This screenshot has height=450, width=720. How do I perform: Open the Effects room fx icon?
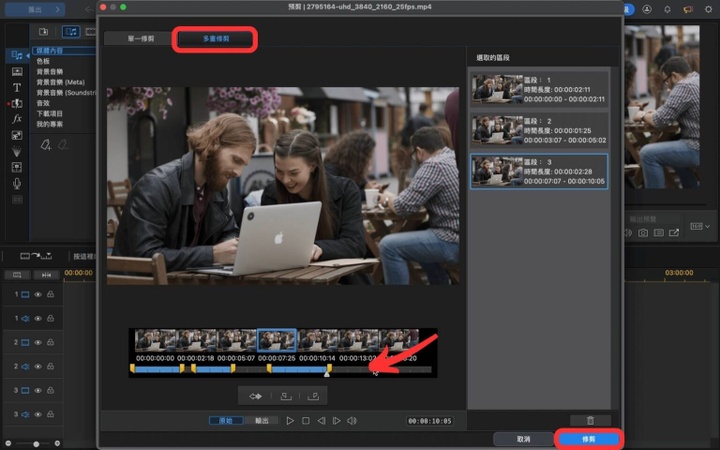pyautogui.click(x=17, y=118)
